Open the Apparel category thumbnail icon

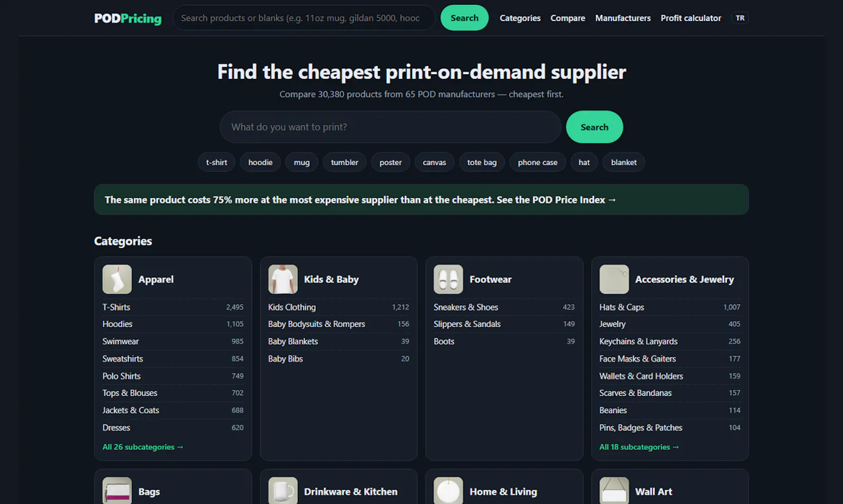pos(117,279)
